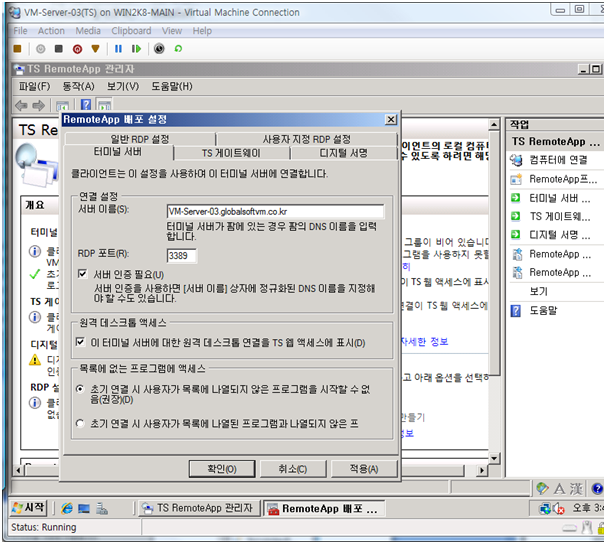
Task: Open the 보기(V) menu
Action: 123,86
